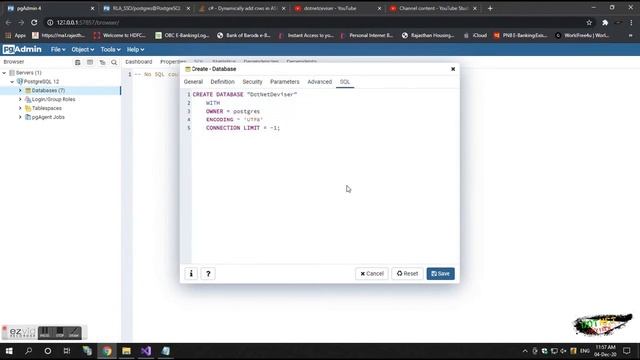This screenshot has width=640, height=360.
Task: Expand the Login/Group Roles node
Action: click(x=20, y=99)
